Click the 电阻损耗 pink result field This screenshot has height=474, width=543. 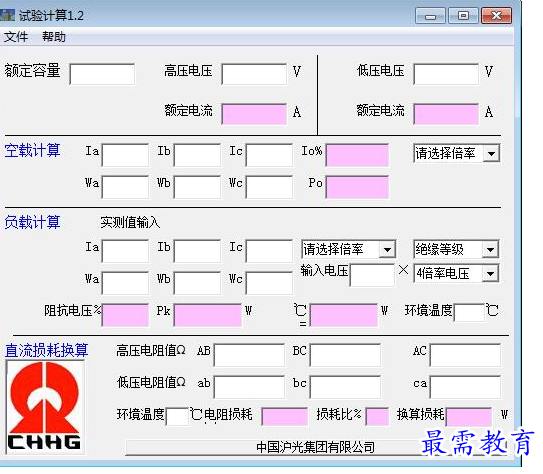[285, 417]
